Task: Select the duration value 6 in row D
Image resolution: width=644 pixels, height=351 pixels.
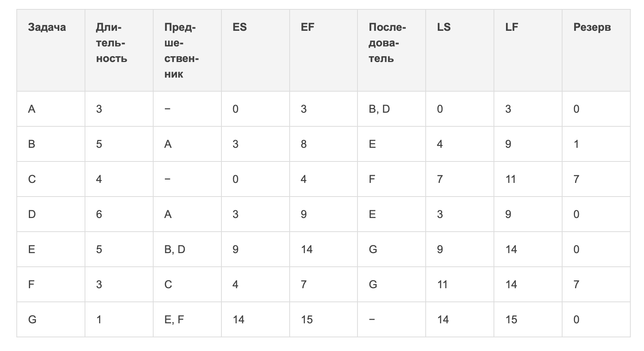Action: click(99, 214)
